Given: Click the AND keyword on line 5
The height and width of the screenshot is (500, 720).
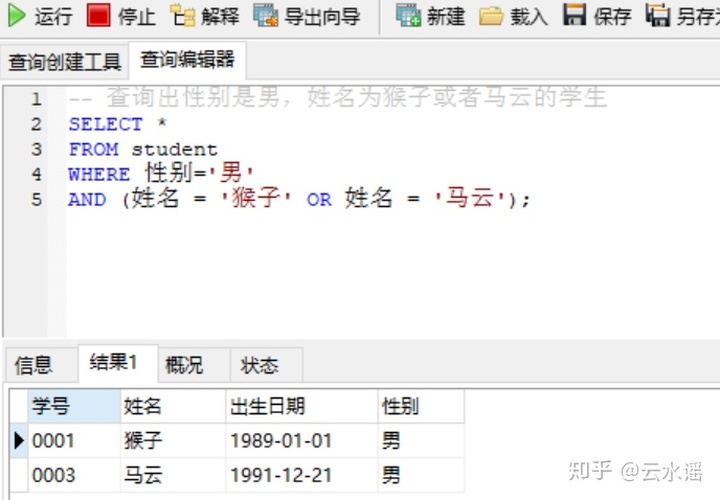Looking at the screenshot, I should [x=87, y=200].
